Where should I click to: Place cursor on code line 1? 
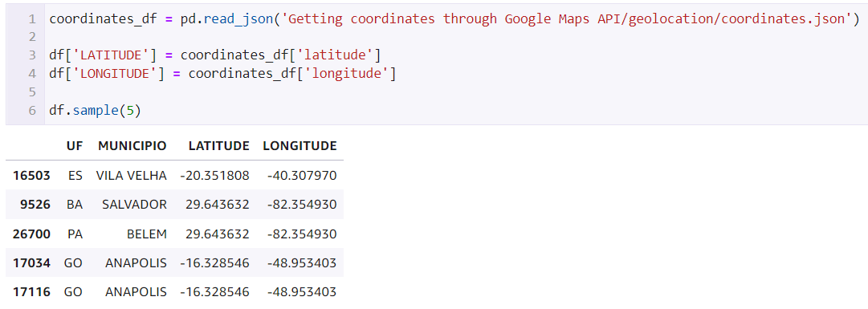[454, 19]
